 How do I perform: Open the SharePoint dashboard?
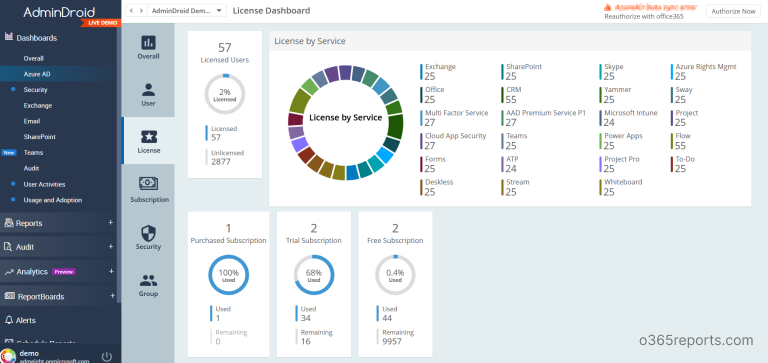(40, 137)
